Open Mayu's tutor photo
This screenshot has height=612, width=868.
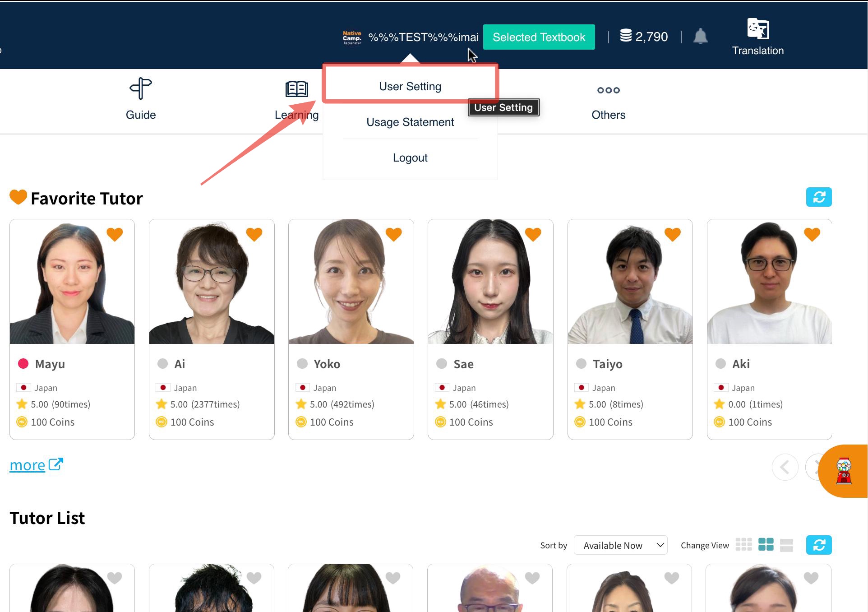[72, 282]
